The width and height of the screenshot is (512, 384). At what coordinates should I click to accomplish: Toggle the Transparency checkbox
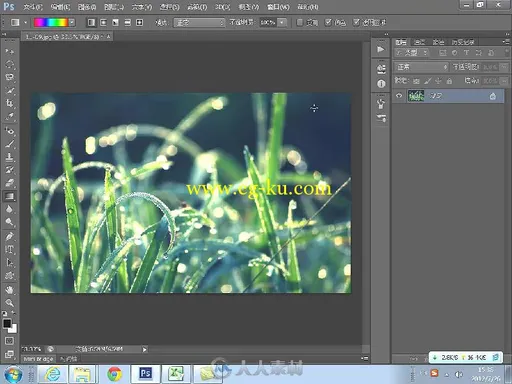click(x=356, y=22)
